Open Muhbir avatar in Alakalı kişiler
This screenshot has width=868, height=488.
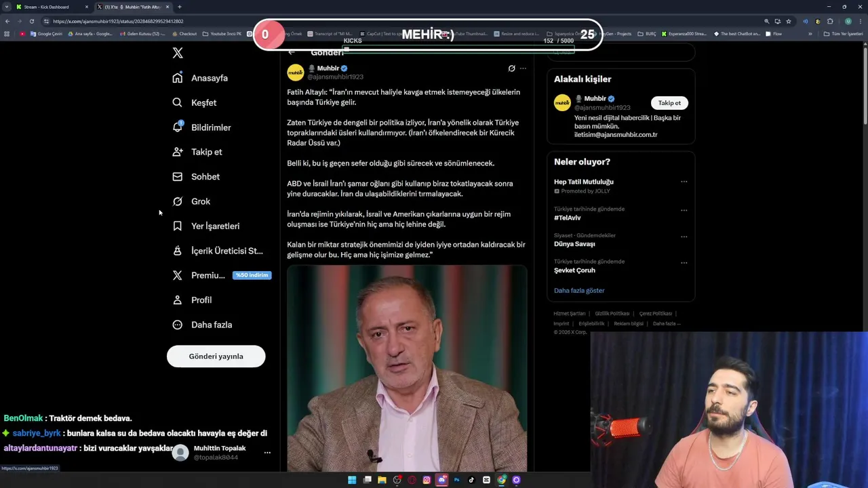(x=563, y=103)
